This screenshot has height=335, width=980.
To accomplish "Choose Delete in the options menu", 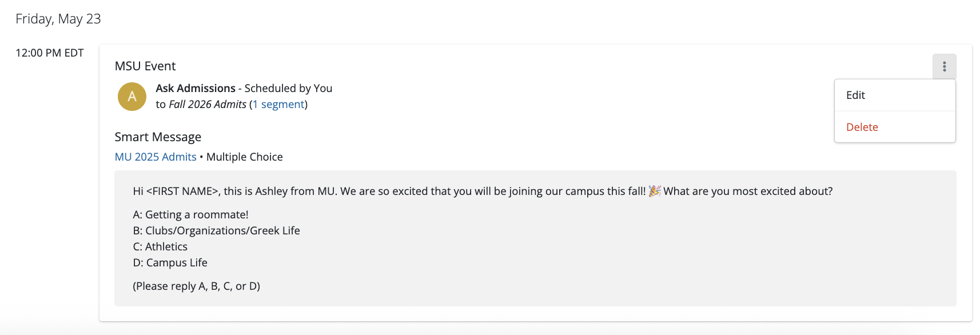I will click(x=862, y=127).
